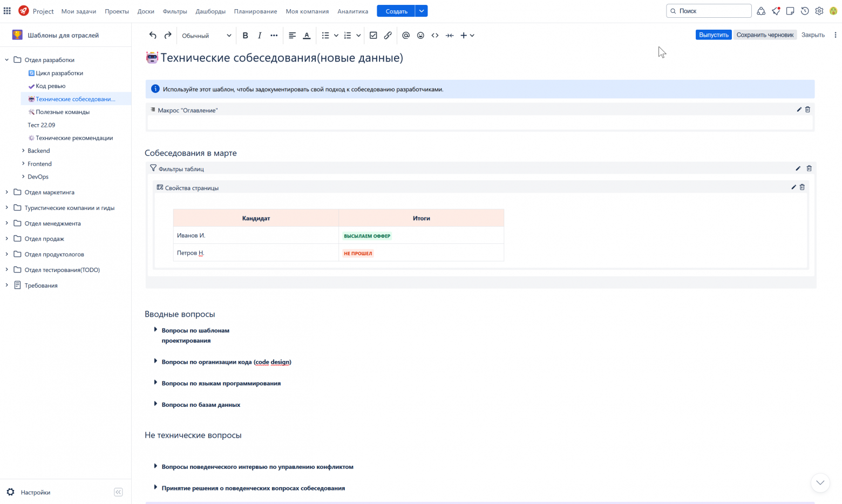The height and width of the screenshot is (504, 842).
Task: Open more text formatting options
Action: point(274,35)
